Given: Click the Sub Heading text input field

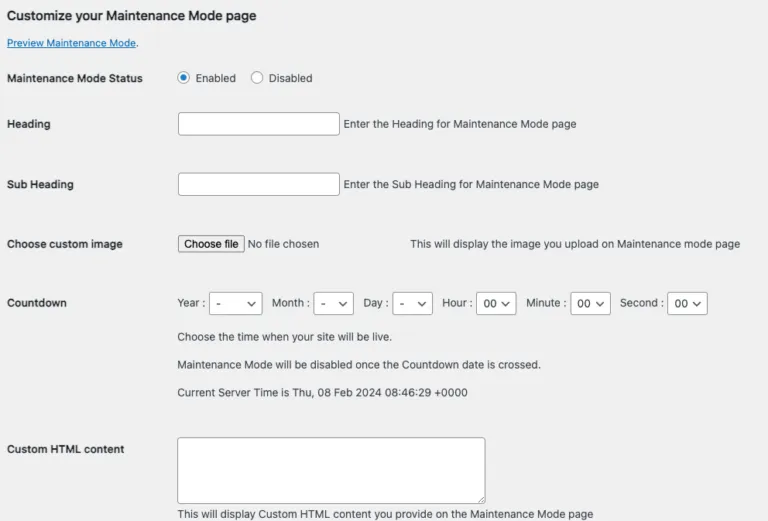Looking at the screenshot, I should coord(259,184).
